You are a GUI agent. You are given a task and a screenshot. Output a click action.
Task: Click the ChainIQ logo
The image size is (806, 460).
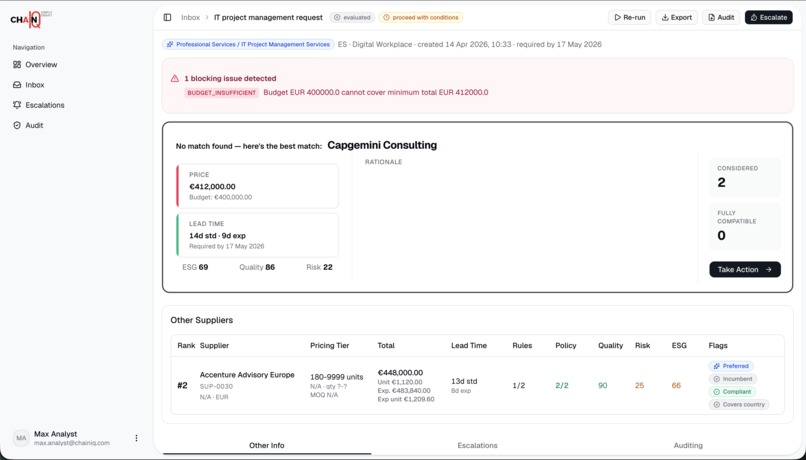coord(31,19)
